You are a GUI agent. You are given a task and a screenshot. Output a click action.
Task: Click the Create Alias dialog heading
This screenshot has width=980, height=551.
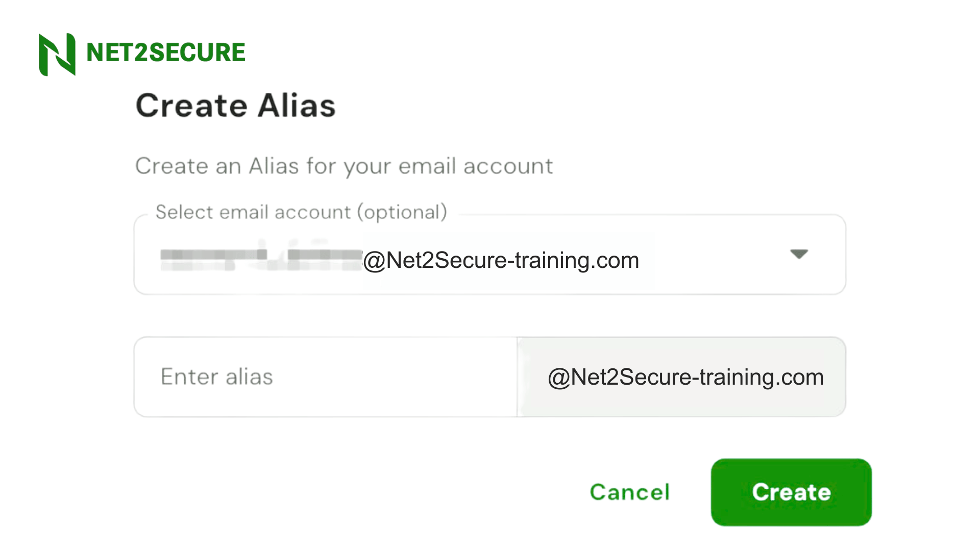(x=235, y=106)
